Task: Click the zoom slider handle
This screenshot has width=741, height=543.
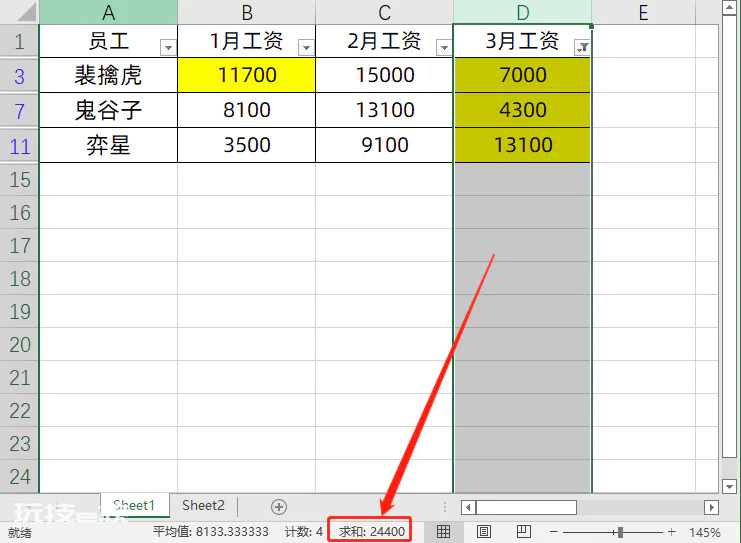Action: [x=620, y=533]
